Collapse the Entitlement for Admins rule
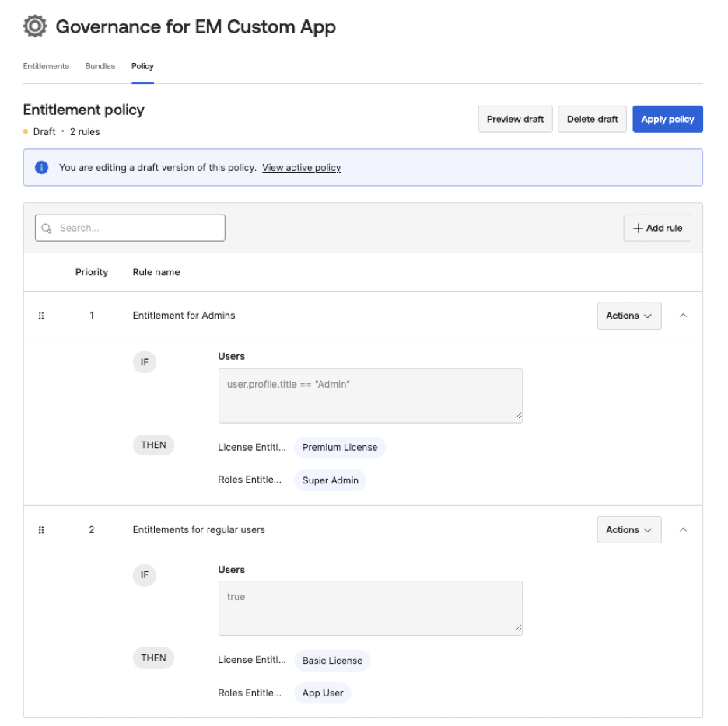Viewport: 728px width, 726px height. [683, 316]
